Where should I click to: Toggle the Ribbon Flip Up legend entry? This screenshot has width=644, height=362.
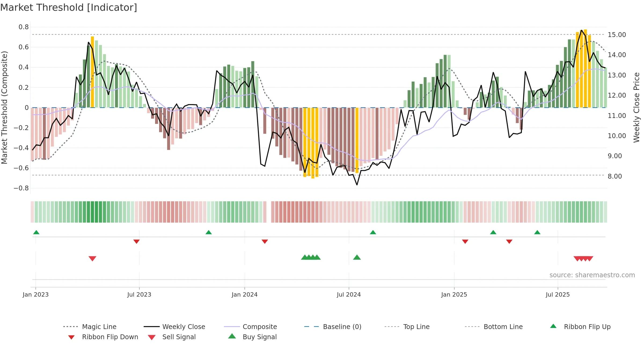point(580,327)
